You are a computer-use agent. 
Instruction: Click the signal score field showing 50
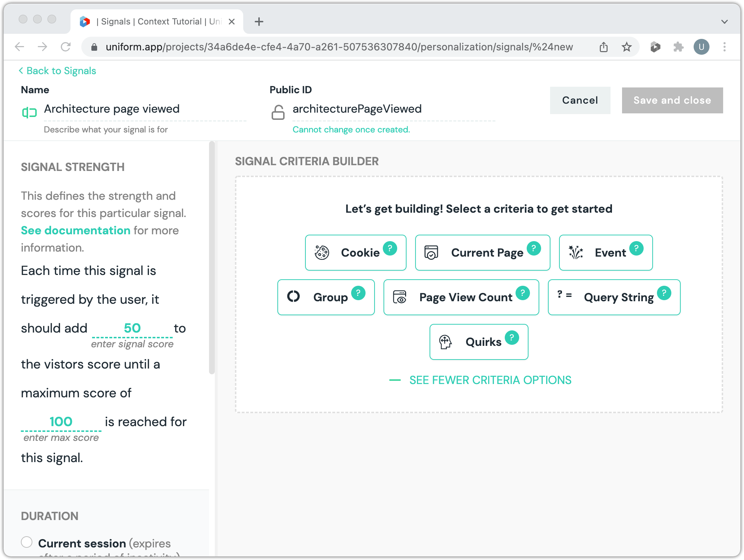132,328
